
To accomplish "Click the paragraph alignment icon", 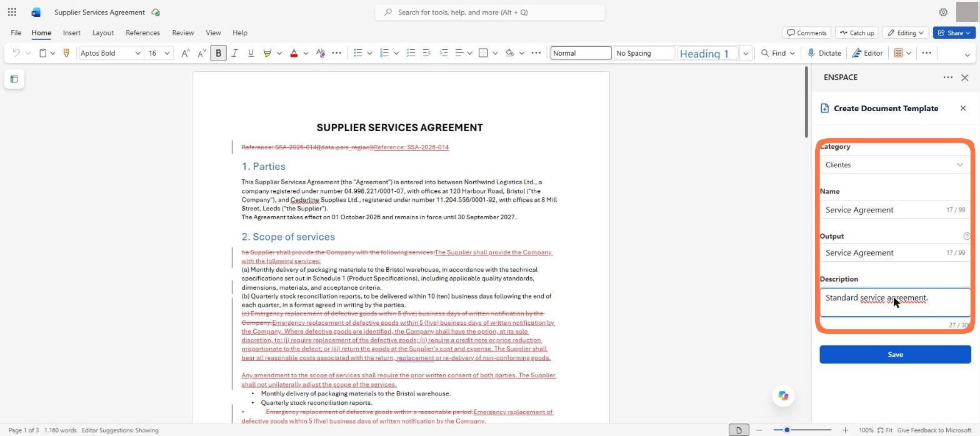I will click(459, 53).
